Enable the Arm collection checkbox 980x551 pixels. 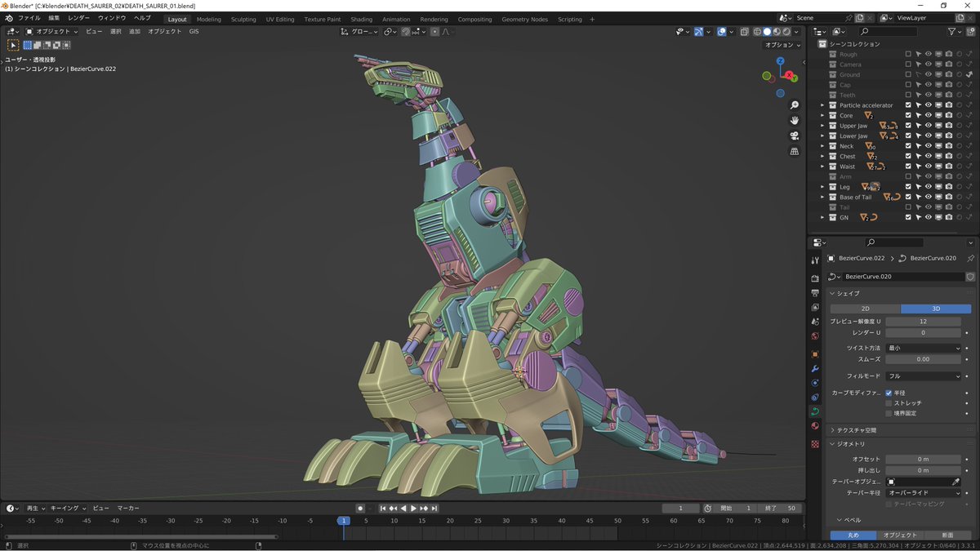click(x=908, y=177)
